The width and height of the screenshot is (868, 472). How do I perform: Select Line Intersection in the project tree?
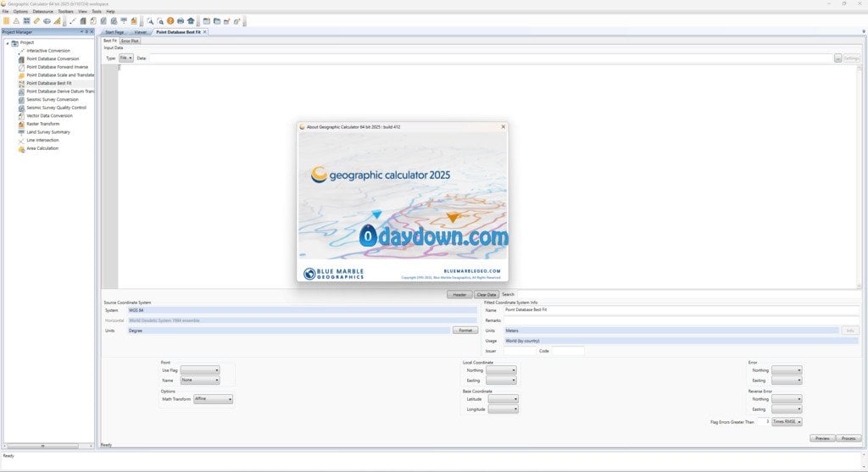[x=42, y=140]
